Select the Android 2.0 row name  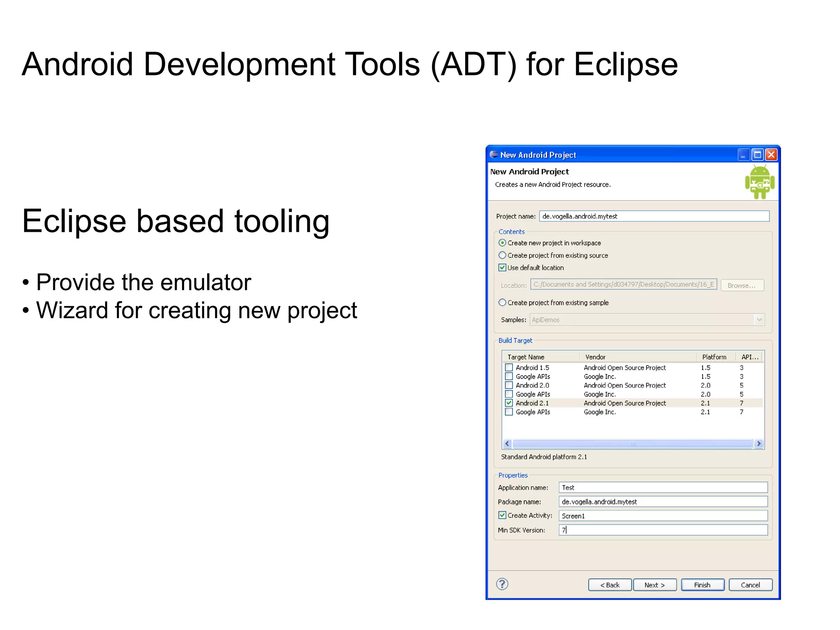click(x=532, y=385)
